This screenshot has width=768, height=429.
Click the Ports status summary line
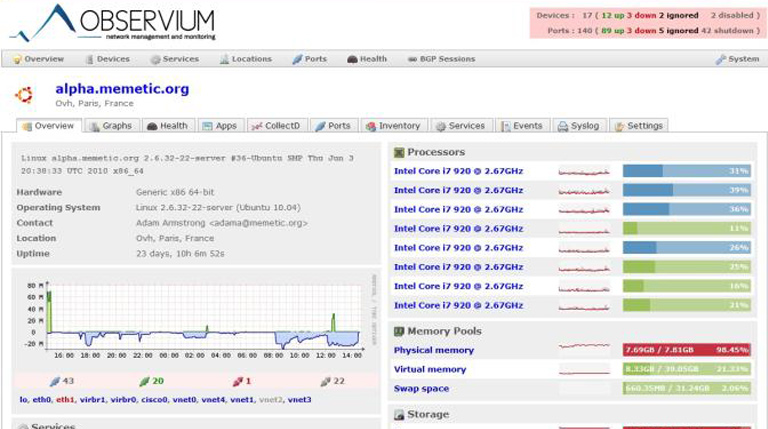653,30
